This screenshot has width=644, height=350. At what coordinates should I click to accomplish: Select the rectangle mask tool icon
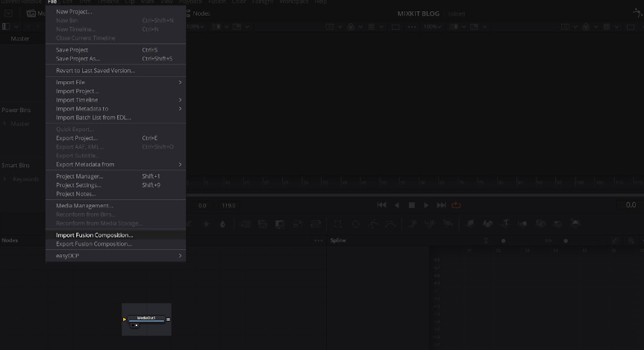click(337, 223)
